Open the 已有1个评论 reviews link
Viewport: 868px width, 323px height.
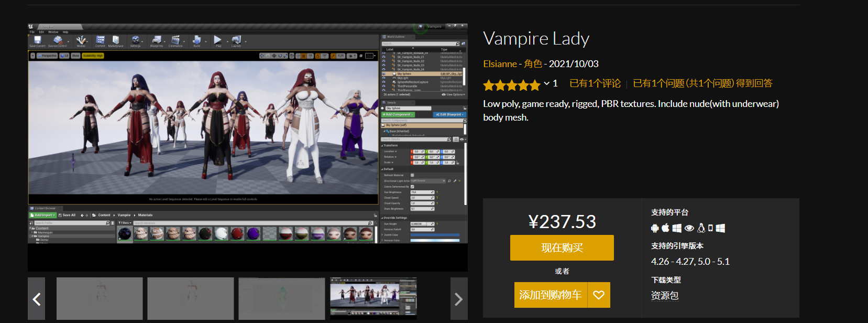coord(595,83)
